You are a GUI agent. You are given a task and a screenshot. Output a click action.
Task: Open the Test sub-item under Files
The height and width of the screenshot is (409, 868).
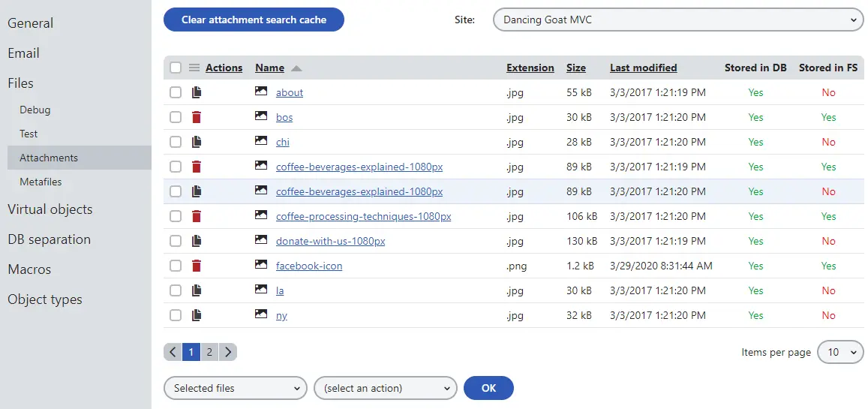[29, 134]
